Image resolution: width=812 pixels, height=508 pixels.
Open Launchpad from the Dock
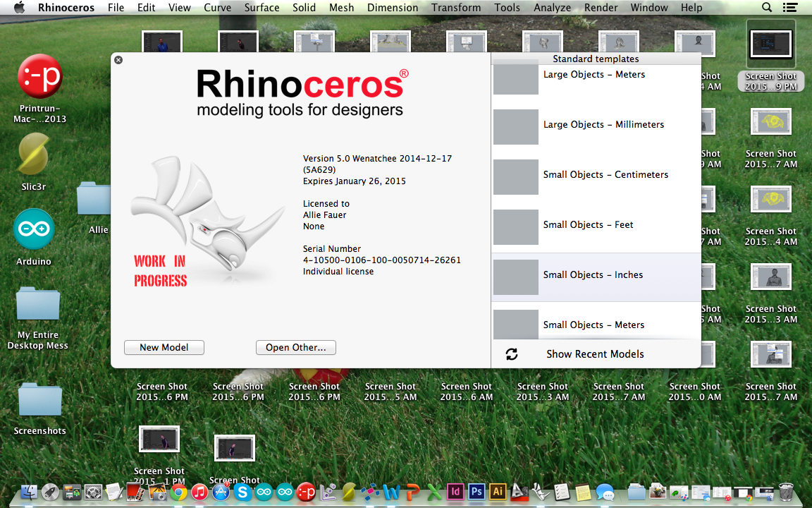[x=50, y=492]
